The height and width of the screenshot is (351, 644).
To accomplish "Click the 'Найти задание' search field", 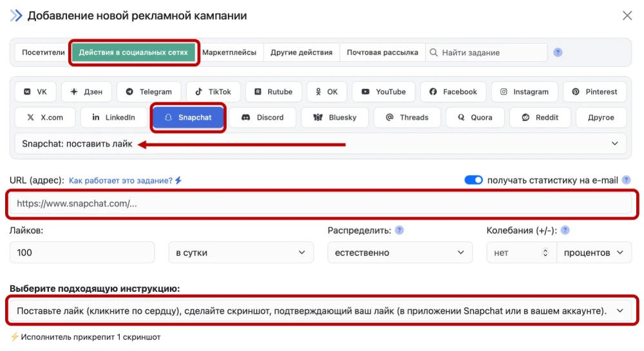I will pos(489,53).
